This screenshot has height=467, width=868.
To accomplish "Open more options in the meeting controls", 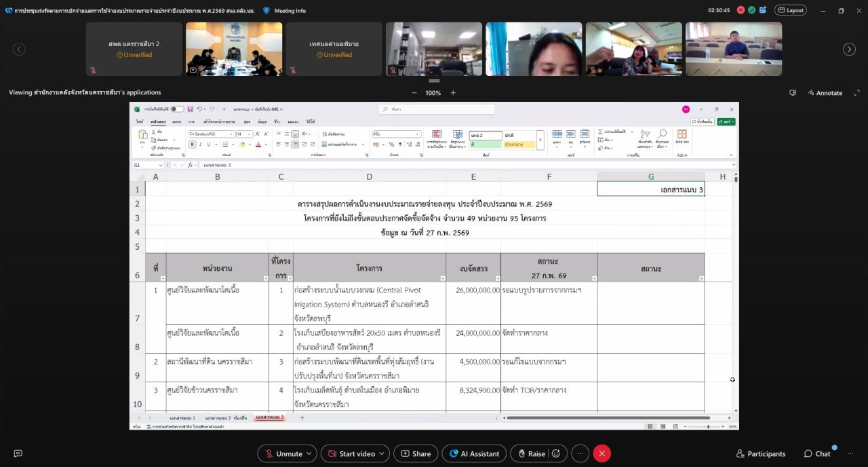I will (580, 453).
